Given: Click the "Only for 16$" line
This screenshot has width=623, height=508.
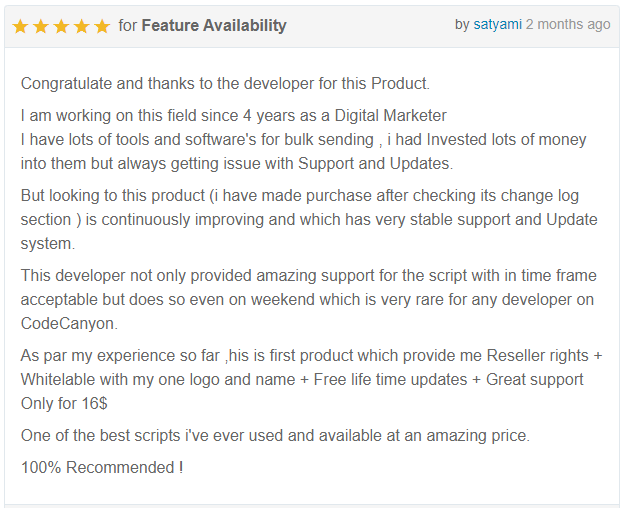Looking at the screenshot, I should (x=64, y=404).
